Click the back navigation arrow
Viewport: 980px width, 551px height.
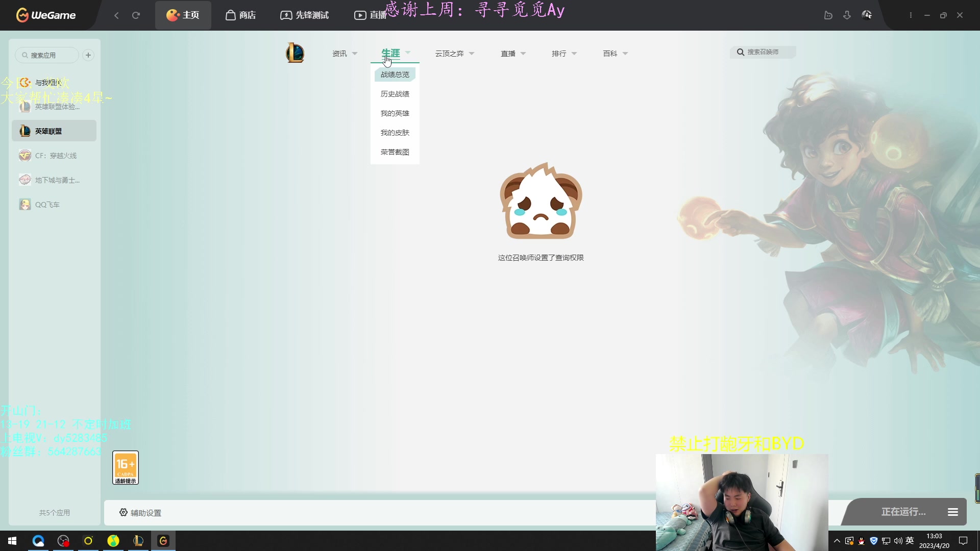click(x=116, y=15)
